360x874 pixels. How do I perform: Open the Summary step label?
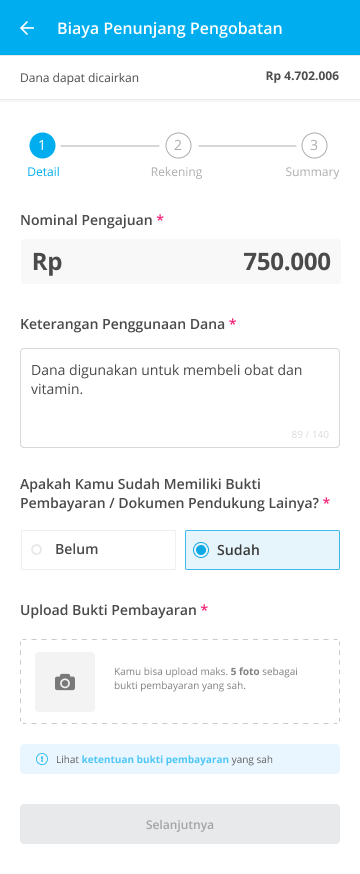pos(312,172)
